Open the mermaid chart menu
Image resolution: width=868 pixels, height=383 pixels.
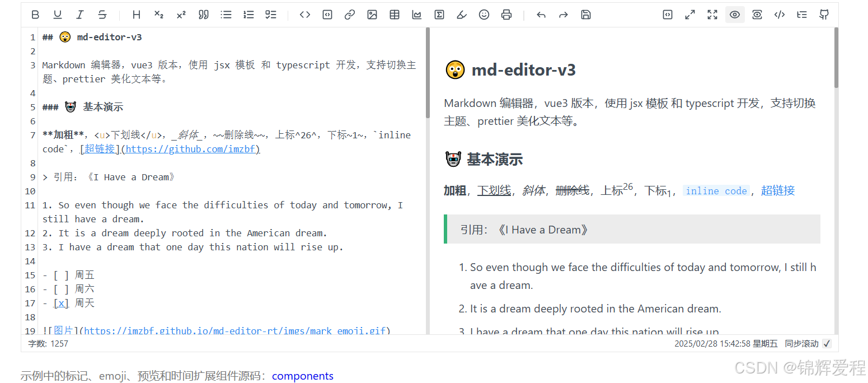click(x=417, y=15)
